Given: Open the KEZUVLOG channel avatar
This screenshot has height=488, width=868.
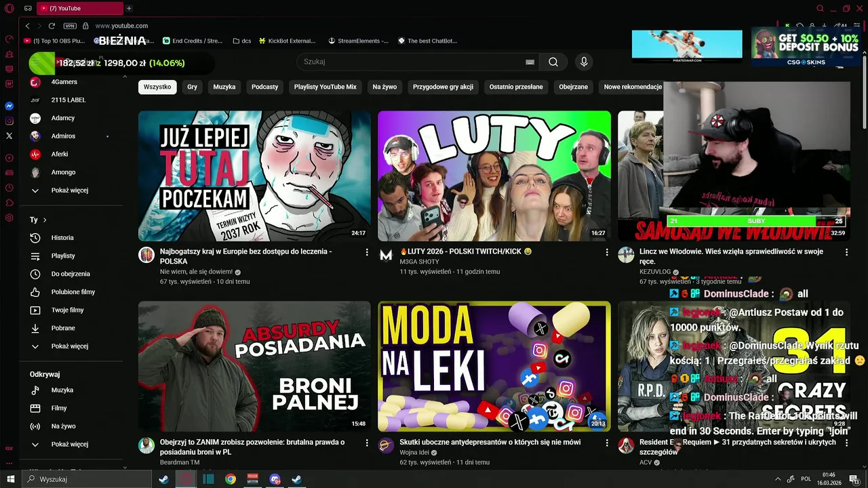Looking at the screenshot, I should tap(626, 255).
